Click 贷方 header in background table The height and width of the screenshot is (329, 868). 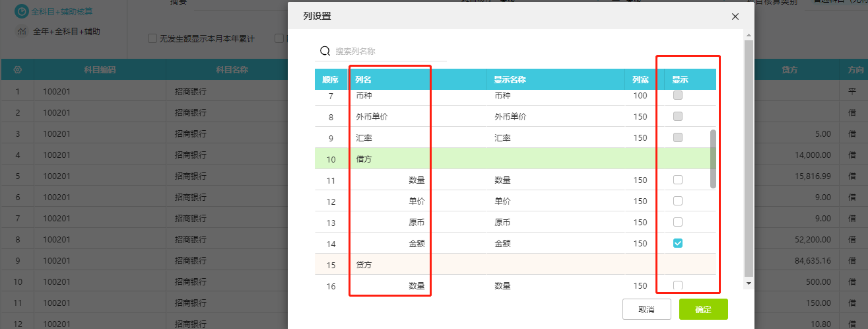click(789, 69)
